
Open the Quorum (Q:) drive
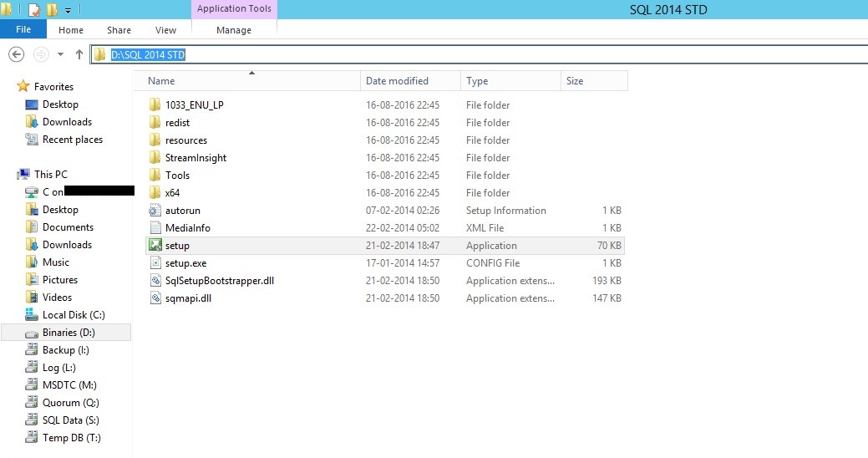pos(71,403)
